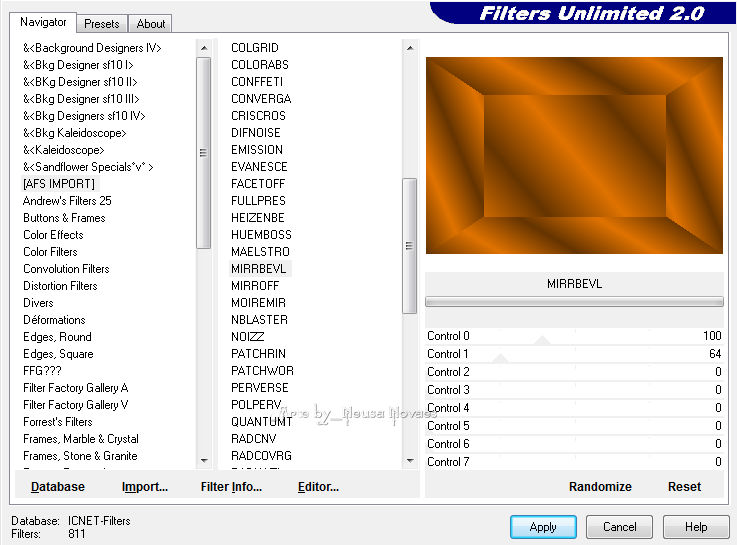Click the Control 2 slider track
Image resolution: width=737 pixels, height=545 pixels.
pyautogui.click(x=573, y=372)
